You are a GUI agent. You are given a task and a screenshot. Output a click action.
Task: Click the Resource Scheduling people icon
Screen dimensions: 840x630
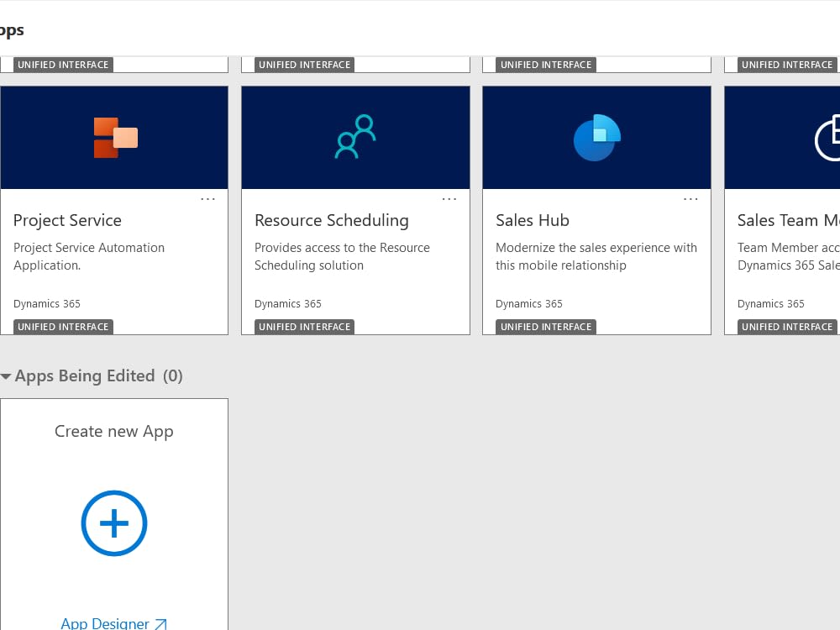coord(355,138)
